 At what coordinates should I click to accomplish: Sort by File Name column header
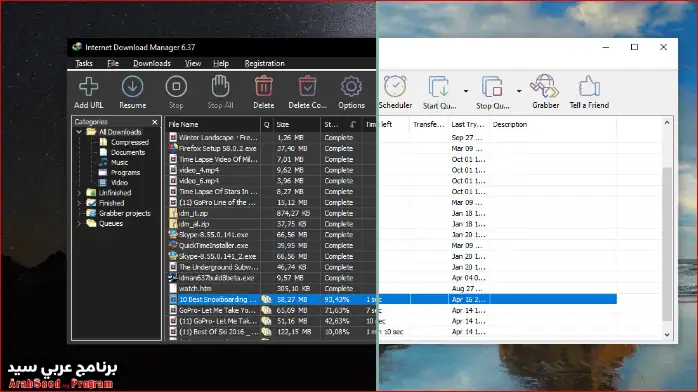click(213, 125)
